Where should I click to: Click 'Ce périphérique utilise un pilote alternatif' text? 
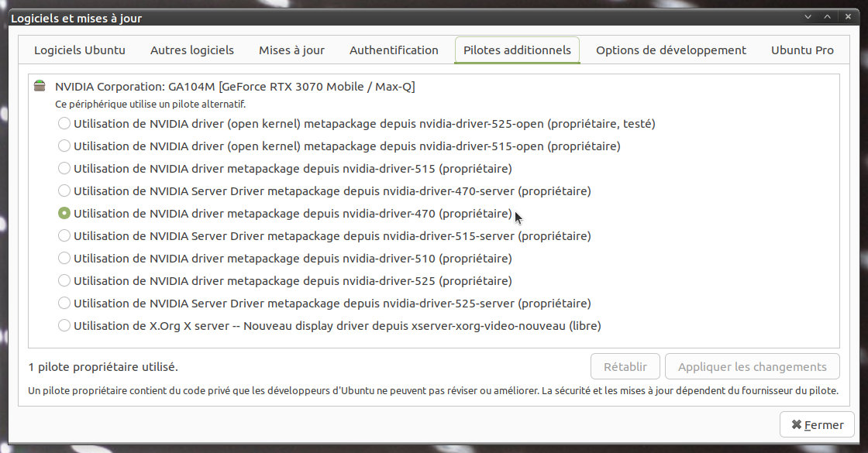pos(150,104)
